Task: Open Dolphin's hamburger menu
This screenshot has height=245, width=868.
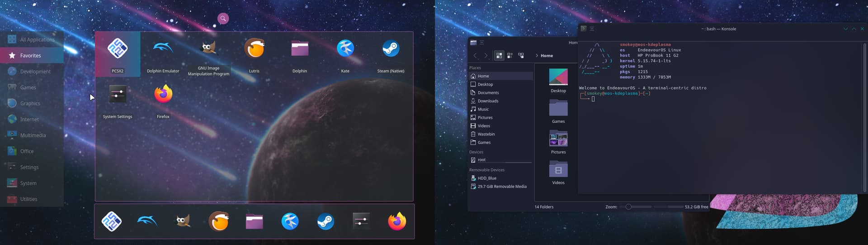Action: point(482,43)
